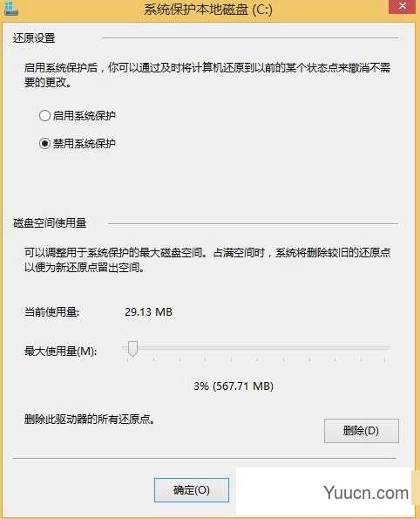
Task: Click the Yuucn.com watermark
Action: coord(366,493)
